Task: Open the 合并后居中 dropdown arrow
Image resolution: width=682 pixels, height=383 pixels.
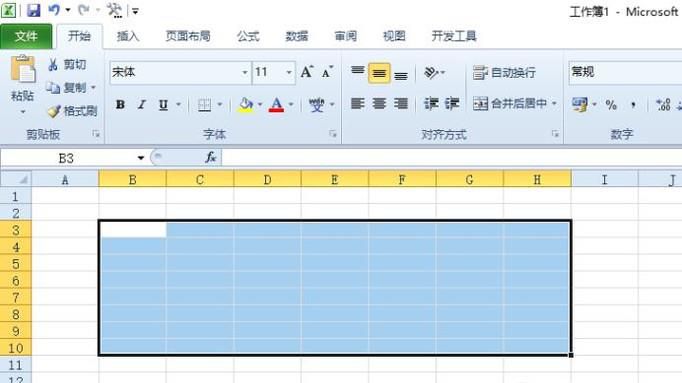Action: point(554,103)
